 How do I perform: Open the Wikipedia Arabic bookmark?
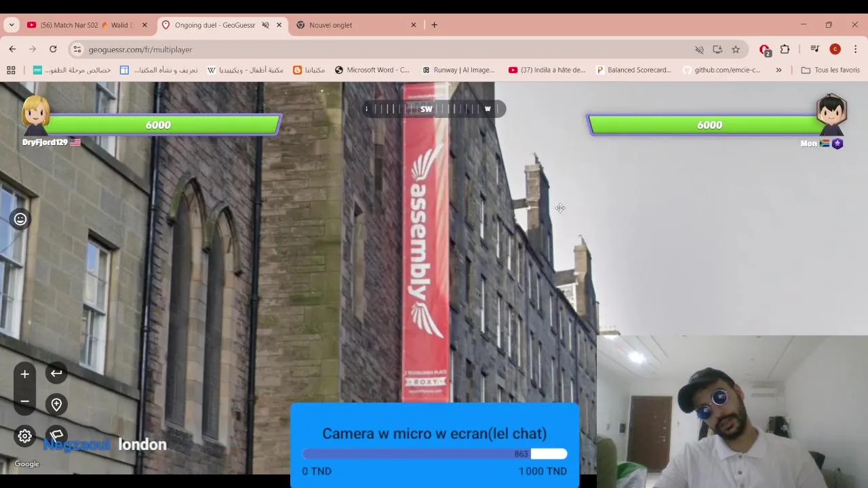(x=245, y=70)
